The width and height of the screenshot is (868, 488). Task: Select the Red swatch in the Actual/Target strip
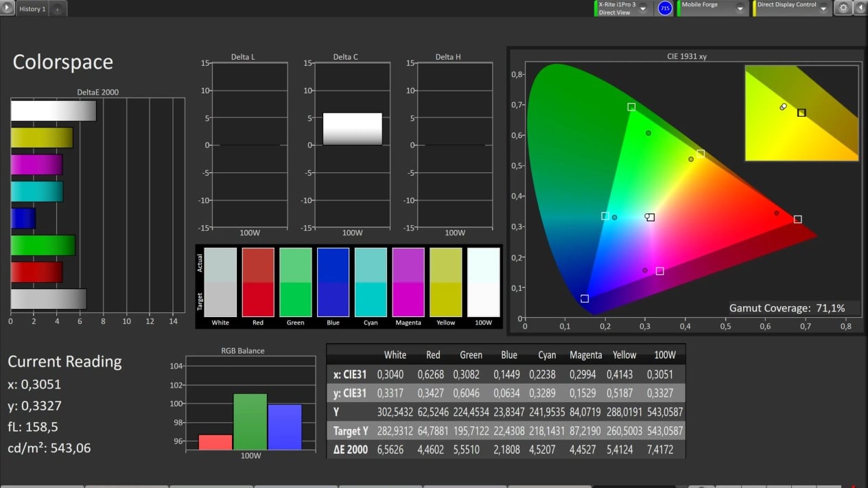click(x=258, y=282)
